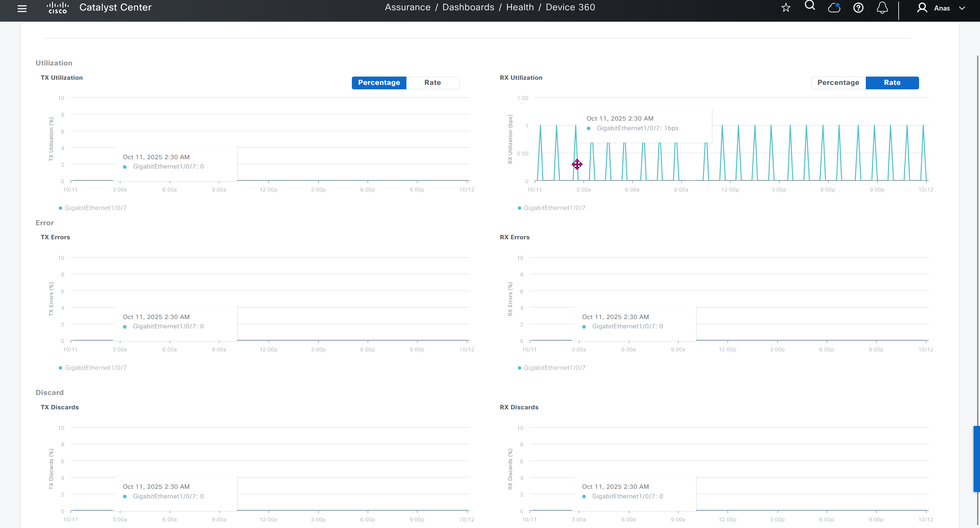Switch RX Utilization to Percentage view
The image size is (980, 528).
click(x=838, y=83)
